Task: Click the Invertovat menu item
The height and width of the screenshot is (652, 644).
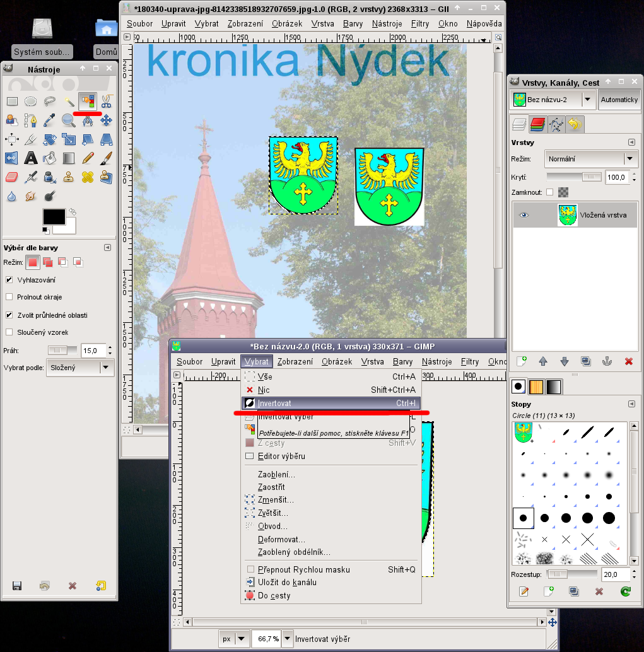Action: [x=331, y=403]
